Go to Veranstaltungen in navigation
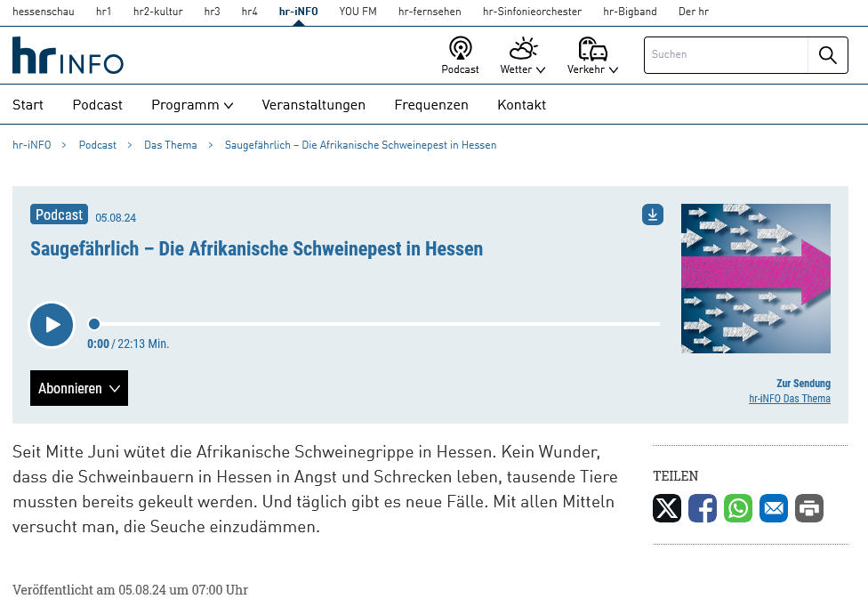 313,105
